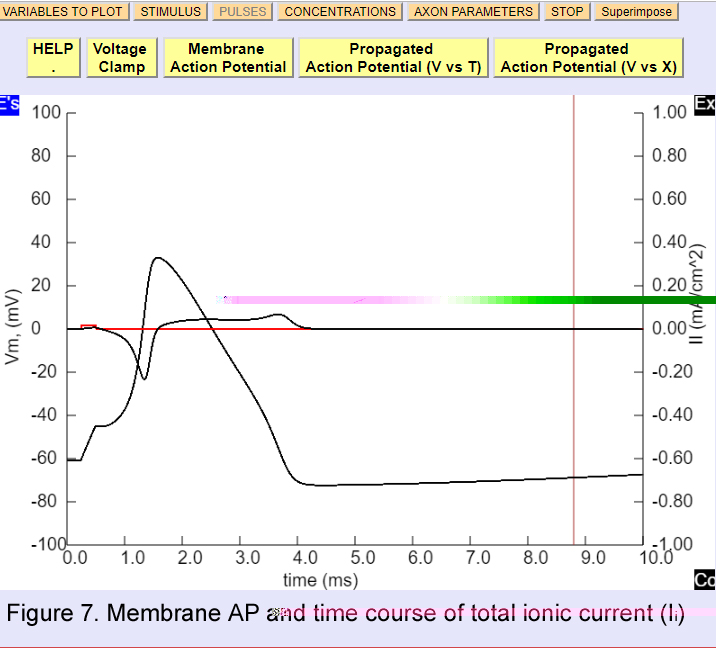Click the Figure 7 caption text
This screenshot has height=648, width=716.
[345, 613]
